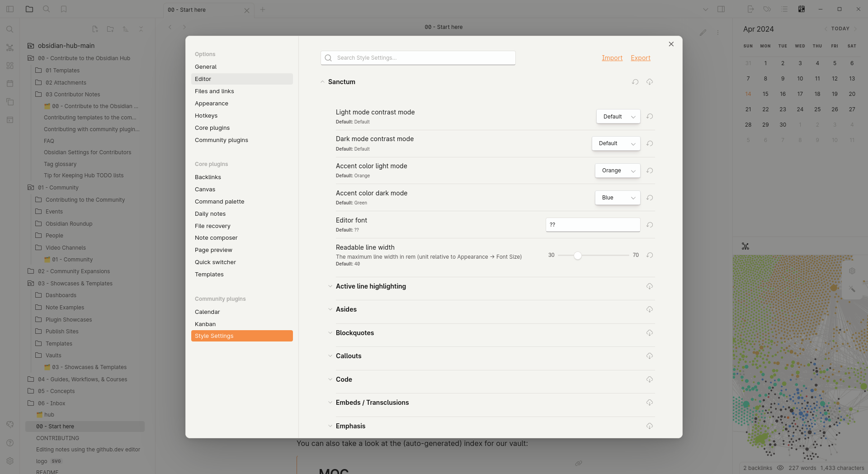Open the search tab in top bar

[46, 9]
